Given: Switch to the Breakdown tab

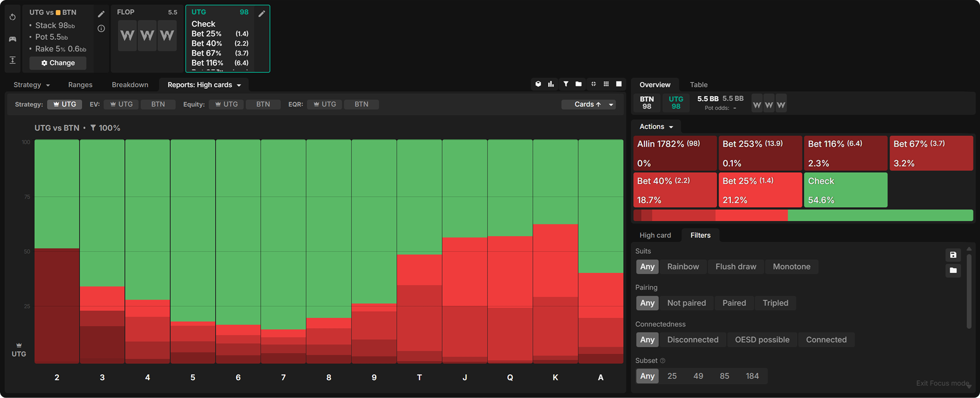Looking at the screenshot, I should 130,85.
